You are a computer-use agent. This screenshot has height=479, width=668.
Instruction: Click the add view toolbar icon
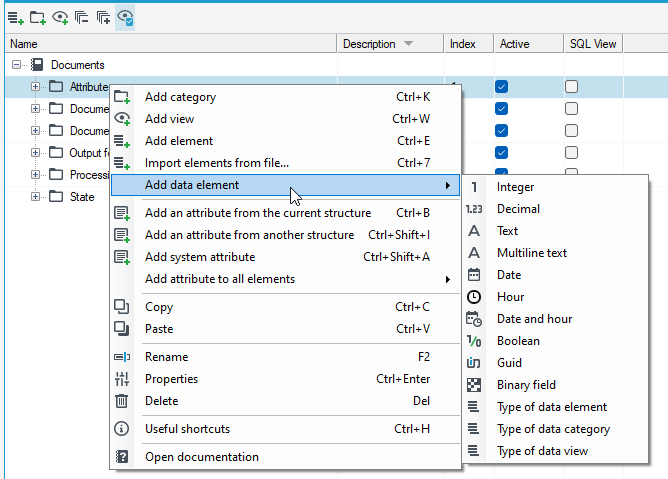point(60,18)
